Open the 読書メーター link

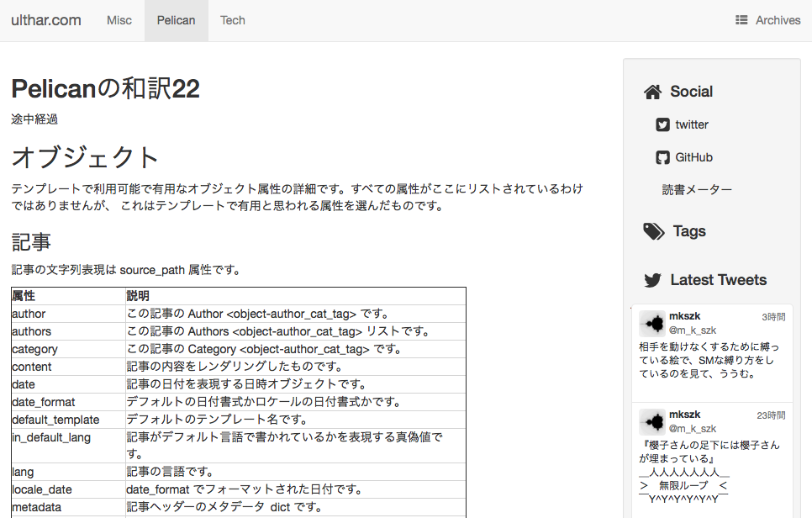[x=697, y=189]
